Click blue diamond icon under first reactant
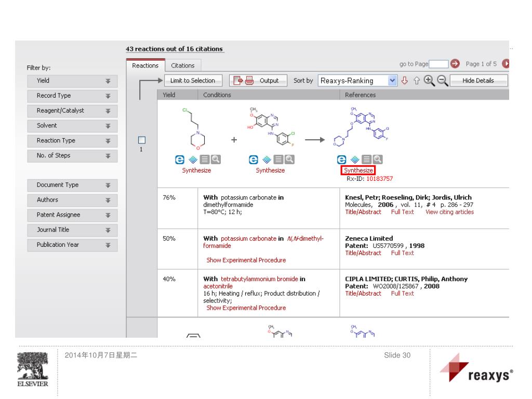The width and height of the screenshot is (532, 399). (193, 159)
